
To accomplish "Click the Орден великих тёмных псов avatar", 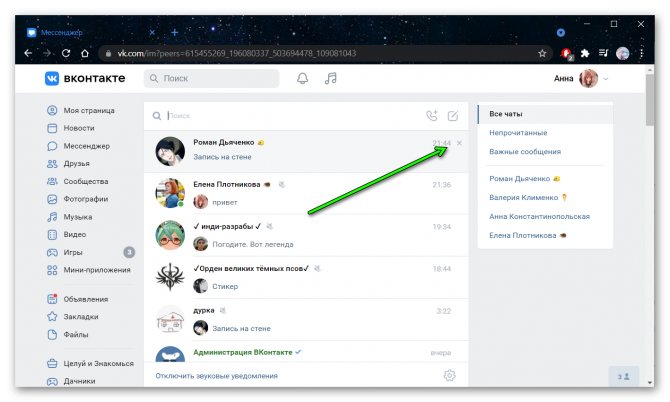I will click(170, 277).
